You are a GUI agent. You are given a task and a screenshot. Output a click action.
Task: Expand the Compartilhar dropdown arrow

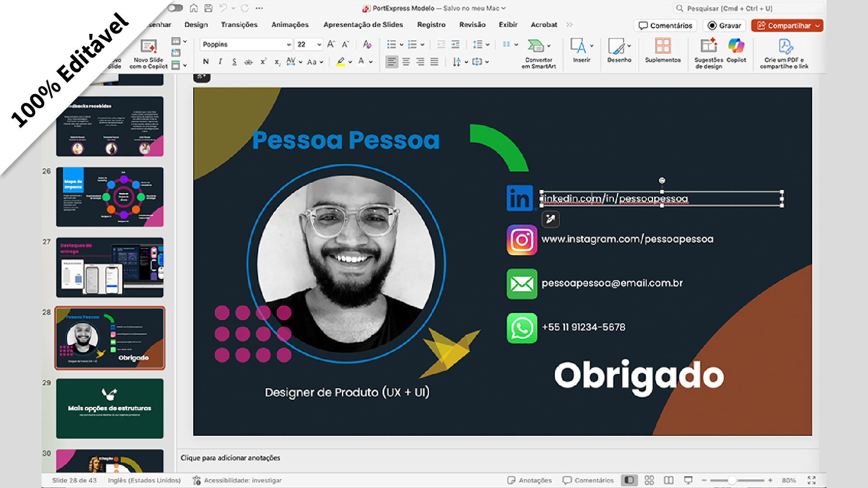[817, 26]
